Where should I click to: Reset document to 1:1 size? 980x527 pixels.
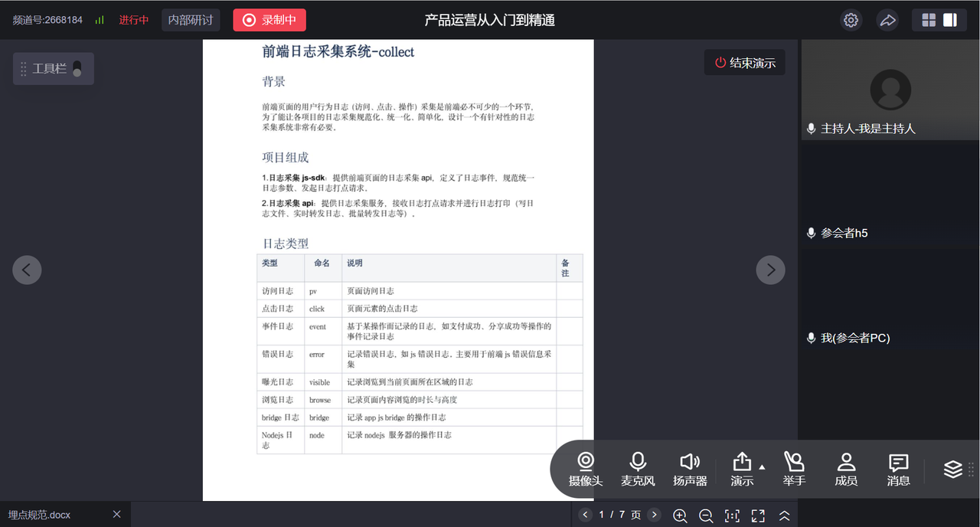pyautogui.click(x=732, y=516)
